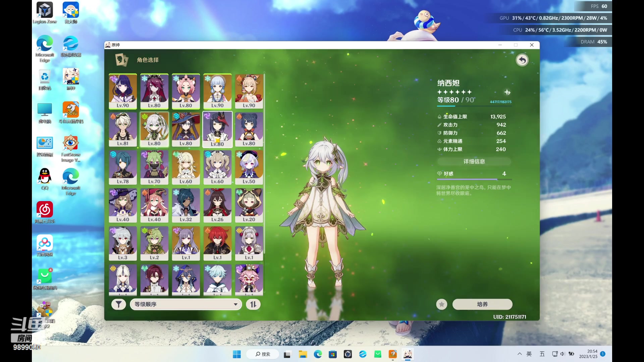
Task: Select the Lv.70 green-haired masked character
Action: click(x=154, y=168)
